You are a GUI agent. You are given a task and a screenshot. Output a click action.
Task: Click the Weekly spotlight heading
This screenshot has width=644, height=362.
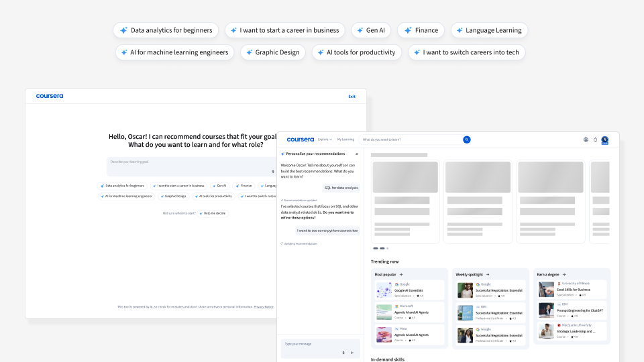pyautogui.click(x=470, y=275)
